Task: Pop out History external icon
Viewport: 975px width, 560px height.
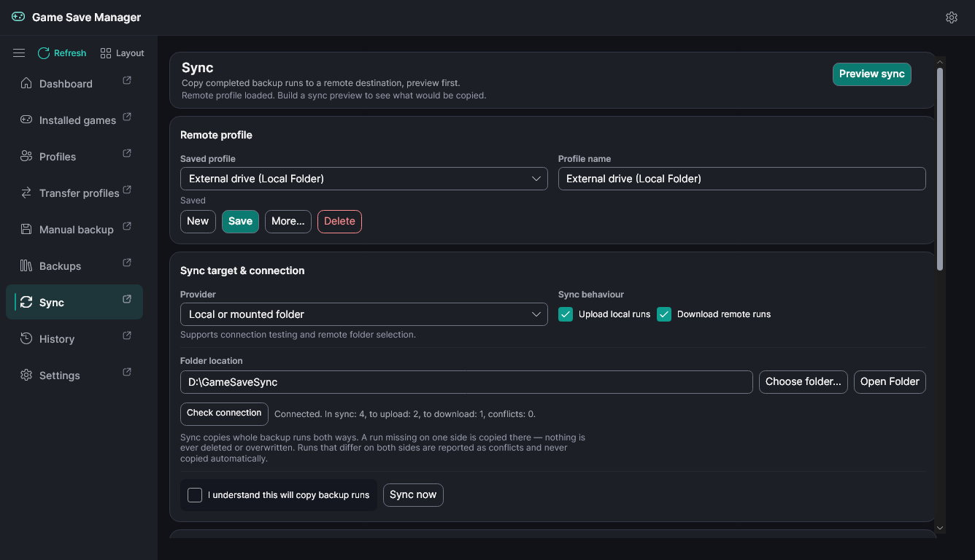Action: (x=127, y=335)
